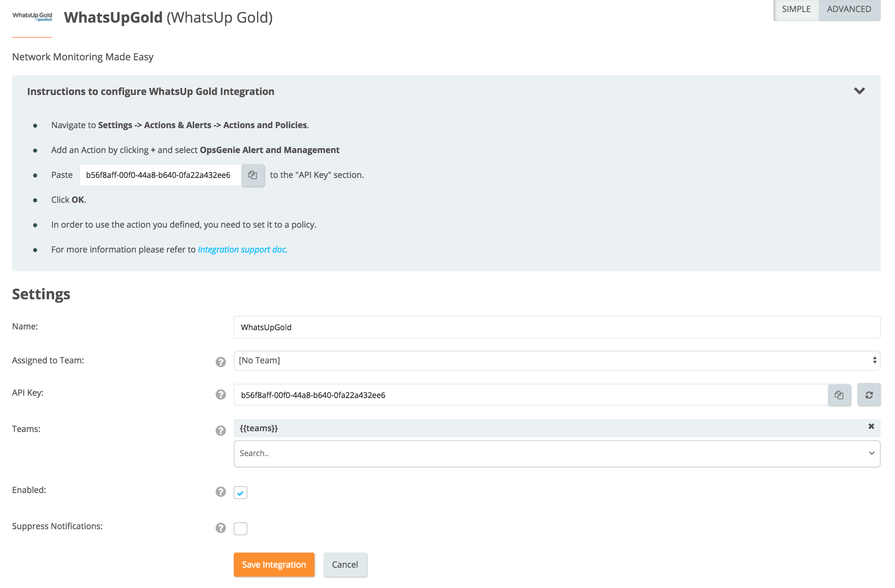Copy the API Key in Settings
Image resolution: width=895 pixels, height=588 pixels.
pyautogui.click(x=839, y=395)
